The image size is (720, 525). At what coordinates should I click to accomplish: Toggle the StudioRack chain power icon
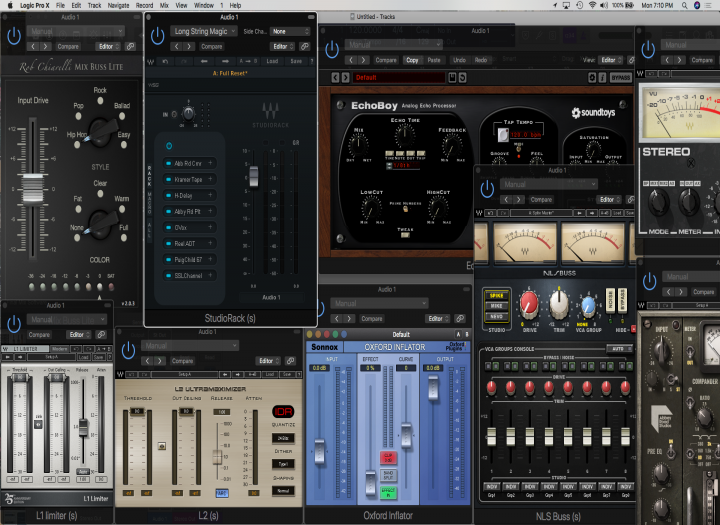(169, 146)
